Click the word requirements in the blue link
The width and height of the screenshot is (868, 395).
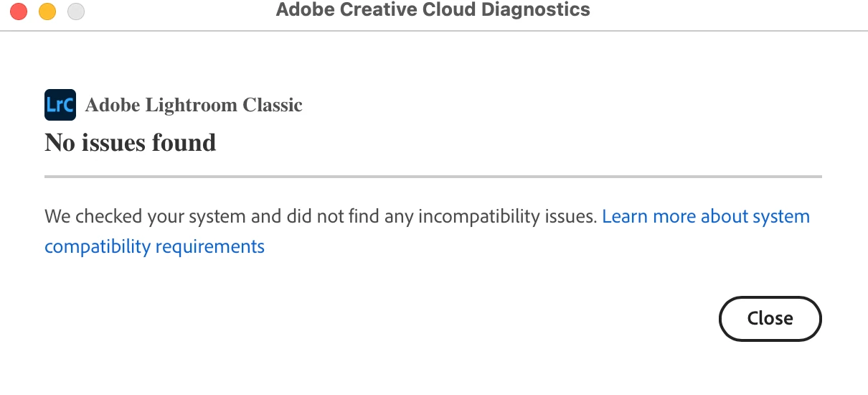click(x=209, y=246)
